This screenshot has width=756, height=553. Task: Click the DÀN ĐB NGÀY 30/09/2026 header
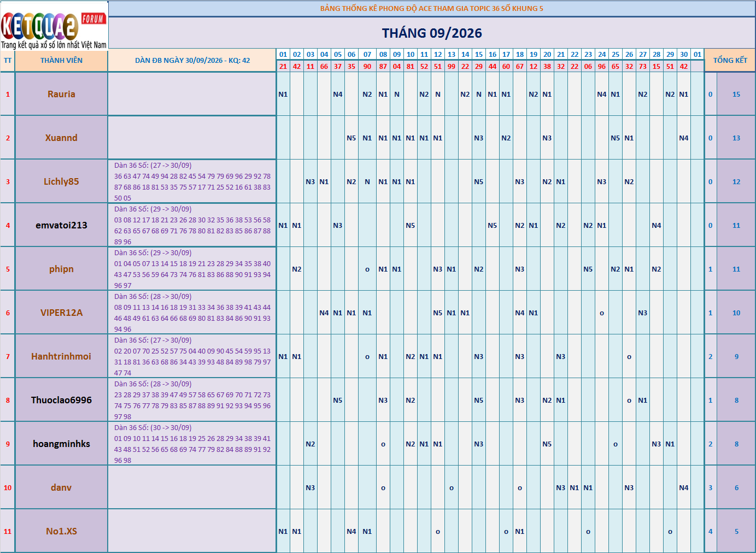(192, 61)
